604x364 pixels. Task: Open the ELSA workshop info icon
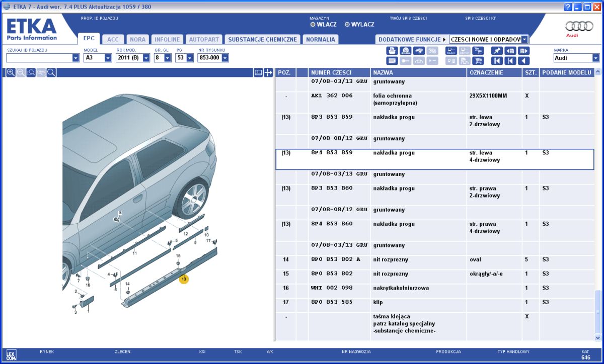[x=451, y=51]
